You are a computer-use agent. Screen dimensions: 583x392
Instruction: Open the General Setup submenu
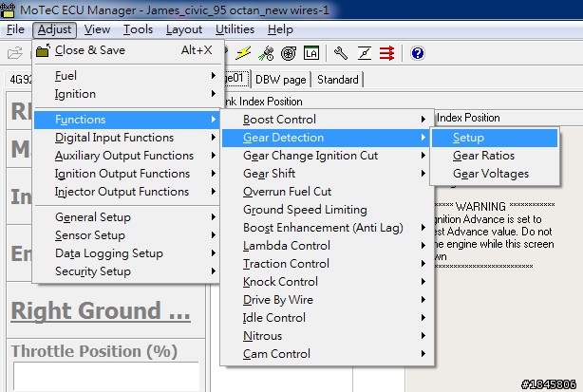pos(127,217)
